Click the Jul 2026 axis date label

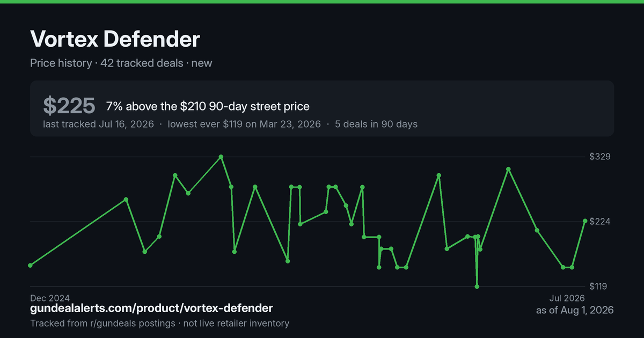coord(567,298)
